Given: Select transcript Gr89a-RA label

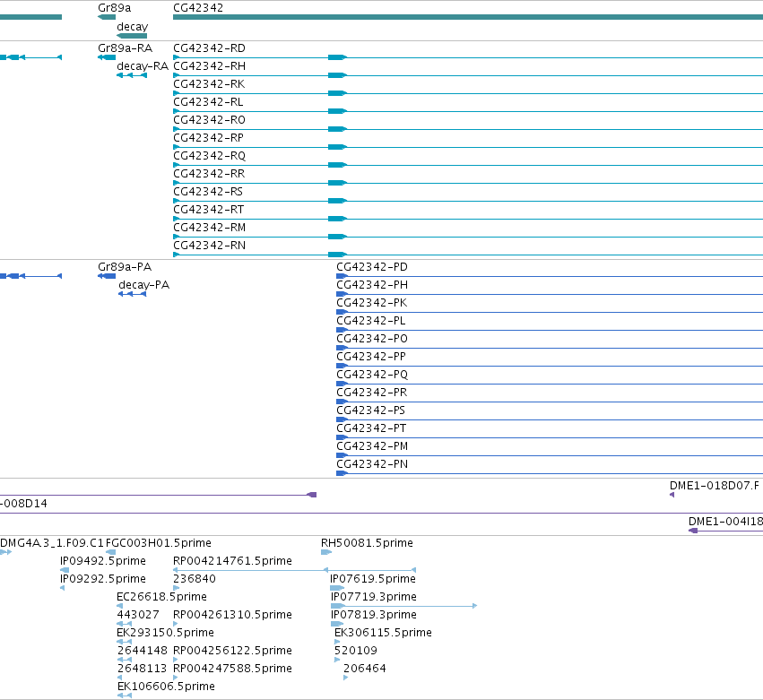Looking at the screenshot, I should click(x=125, y=48).
